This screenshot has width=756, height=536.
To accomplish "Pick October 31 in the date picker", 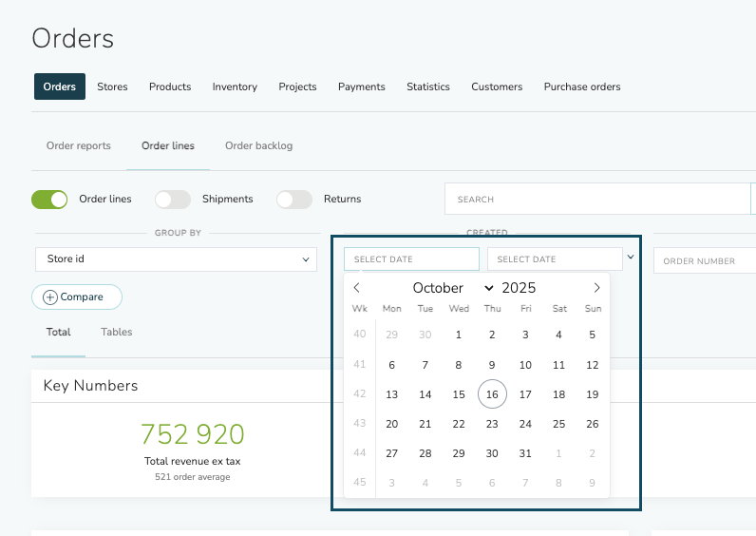I will (x=525, y=453).
